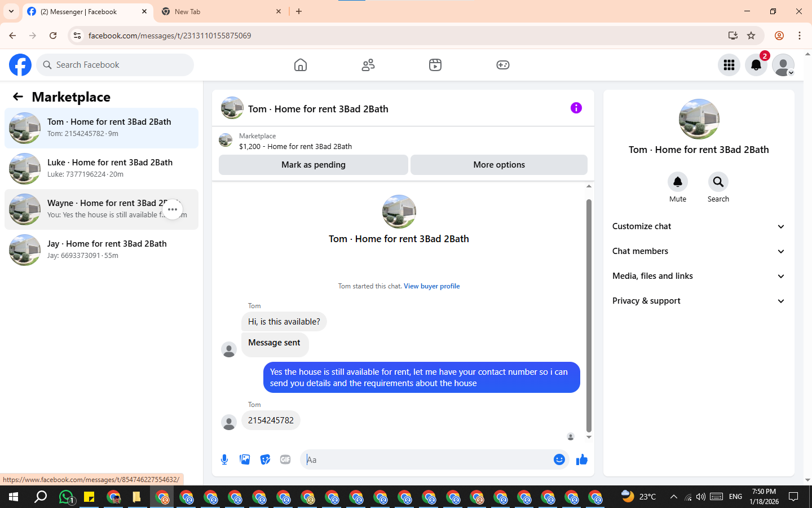Open the Facebook logo home link
Viewport: 812px width, 508px height.
(20, 65)
